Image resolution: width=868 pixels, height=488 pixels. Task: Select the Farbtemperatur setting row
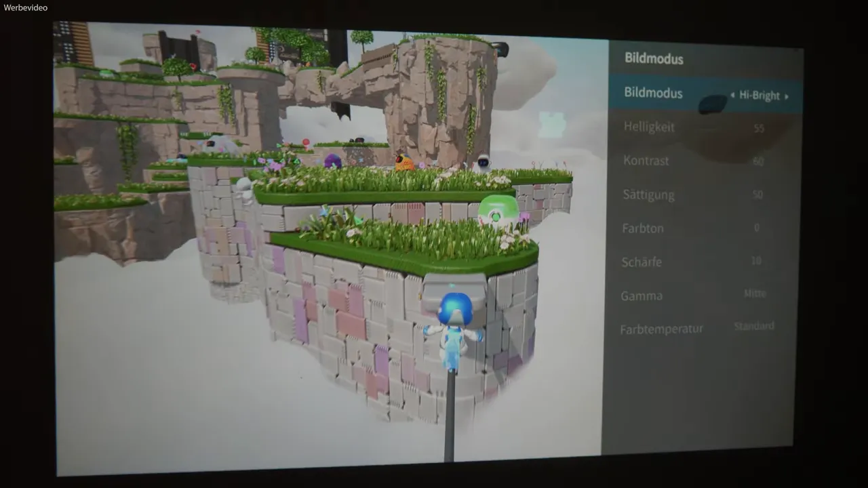point(661,329)
